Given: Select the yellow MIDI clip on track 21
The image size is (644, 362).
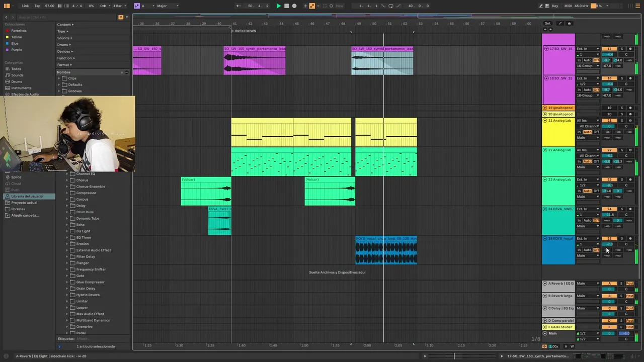Looking at the screenshot, I should coord(291,132).
